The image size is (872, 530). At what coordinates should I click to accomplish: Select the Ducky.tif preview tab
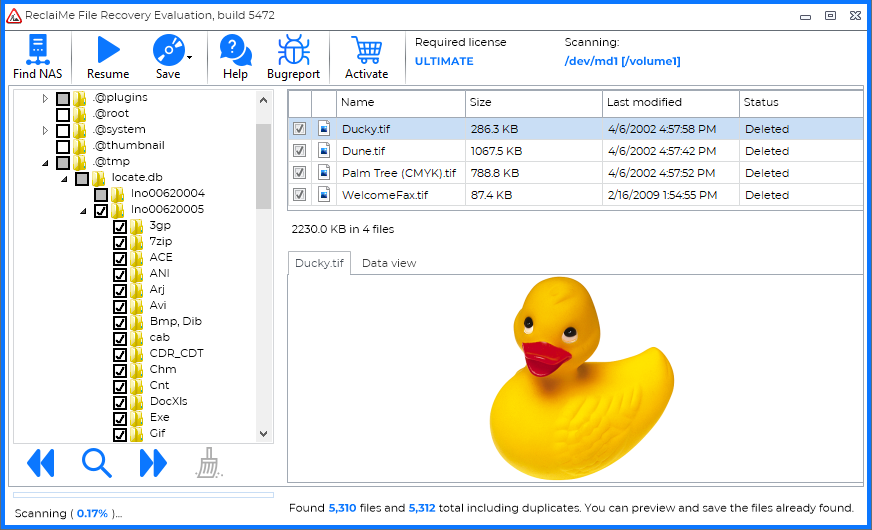319,263
